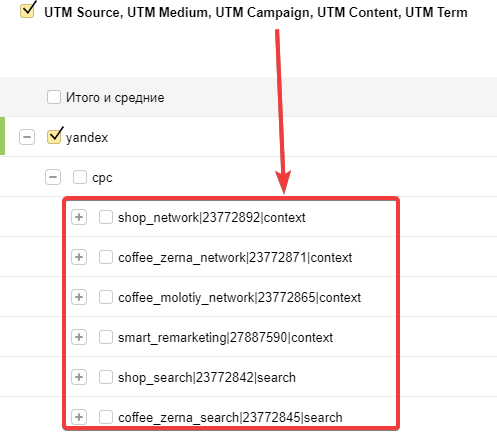Viewport: 497px width, 434px height.
Task: Check the Итого и средние checkbox
Action: click(x=54, y=97)
